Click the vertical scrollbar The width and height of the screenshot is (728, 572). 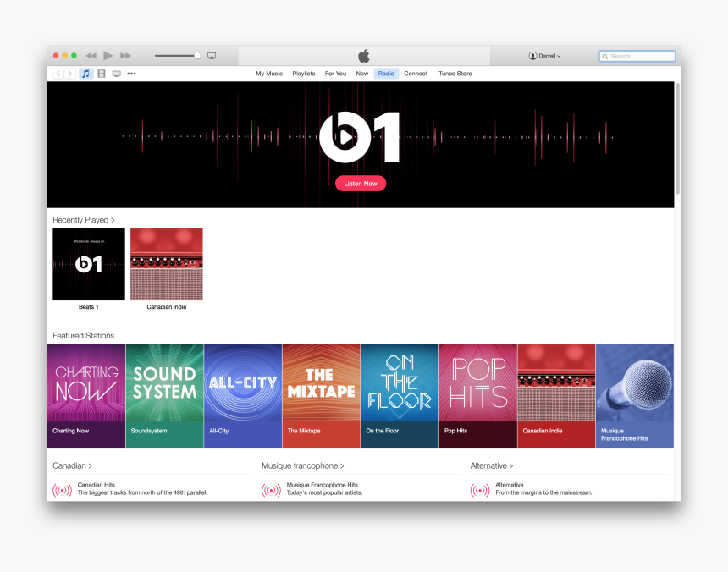click(677, 139)
